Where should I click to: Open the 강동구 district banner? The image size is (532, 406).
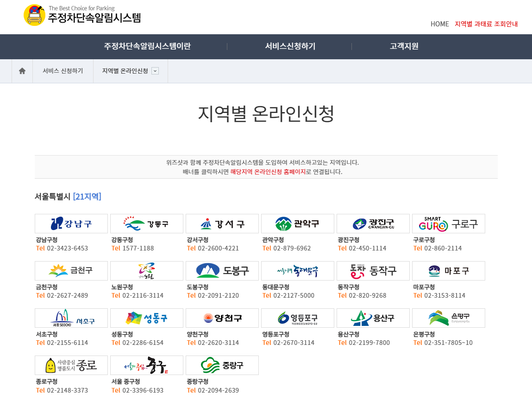[x=147, y=224]
